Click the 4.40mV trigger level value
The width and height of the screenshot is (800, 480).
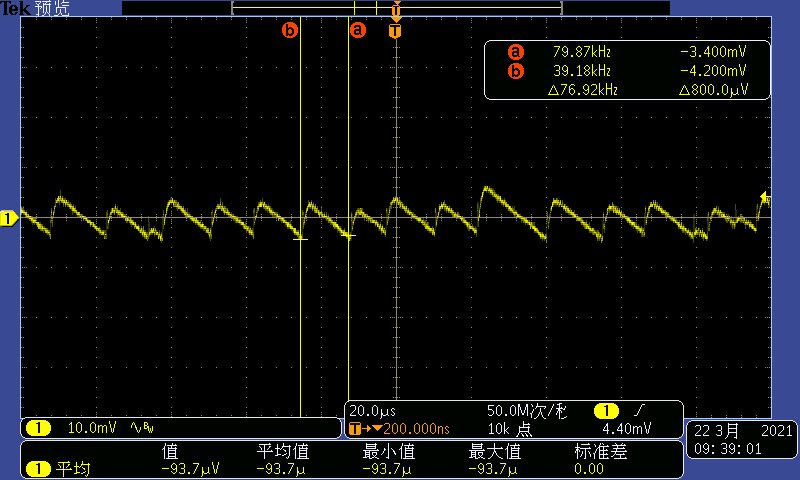coord(627,428)
